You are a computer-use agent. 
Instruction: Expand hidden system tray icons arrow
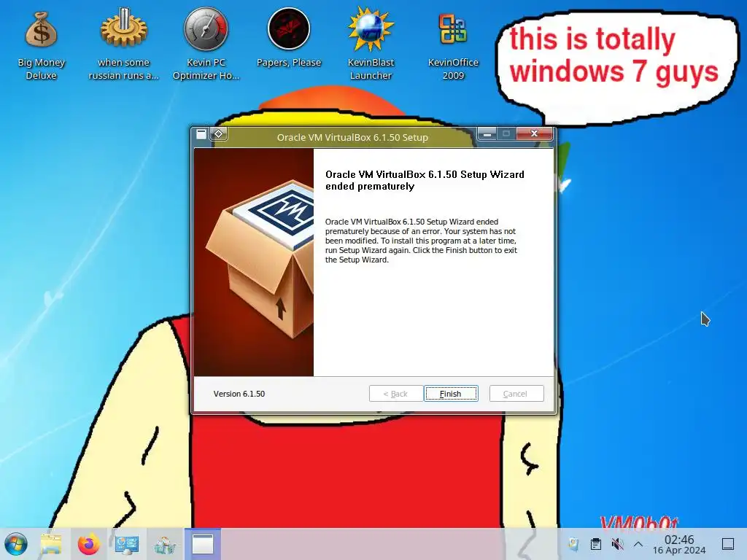[x=638, y=544]
